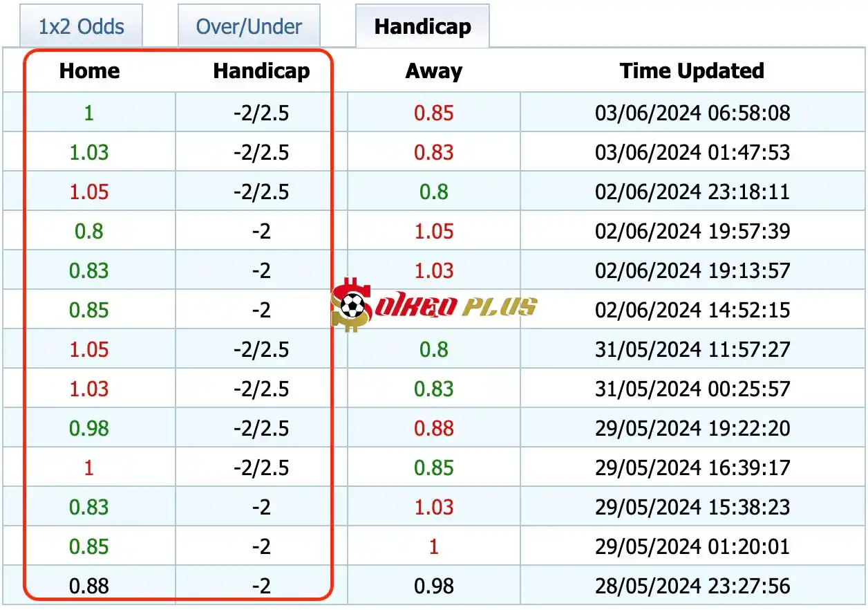
Task: Click timestamp 29/05/2024 01:20:01
Action: 692,547
